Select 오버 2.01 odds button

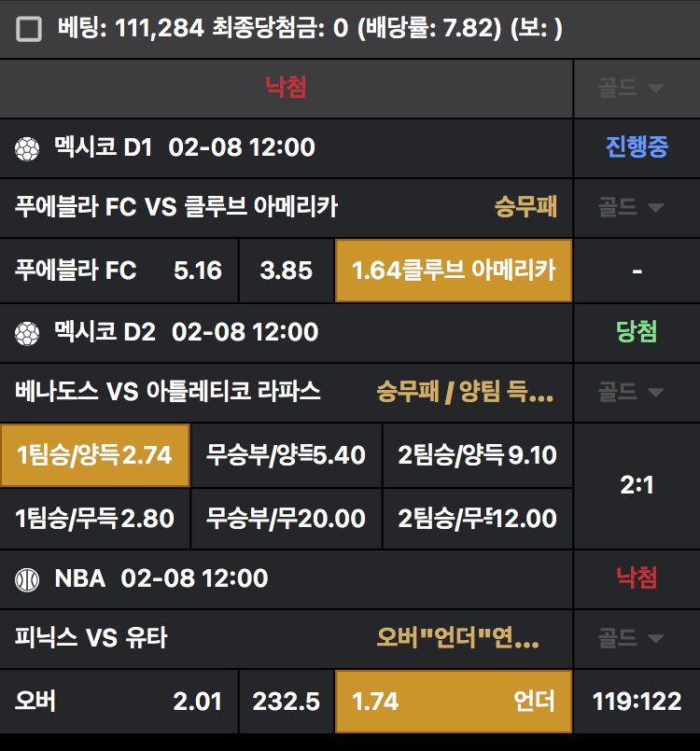pyautogui.click(x=119, y=702)
